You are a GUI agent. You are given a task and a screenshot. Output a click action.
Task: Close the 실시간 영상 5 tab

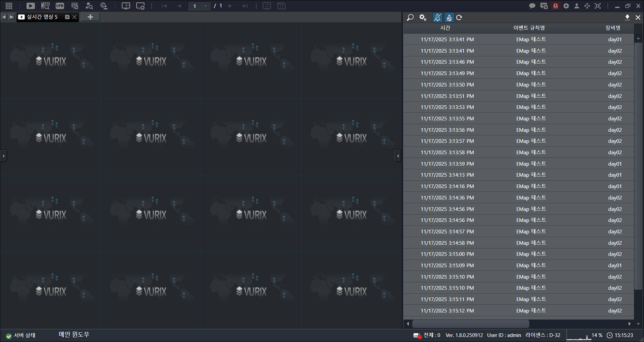[75, 17]
